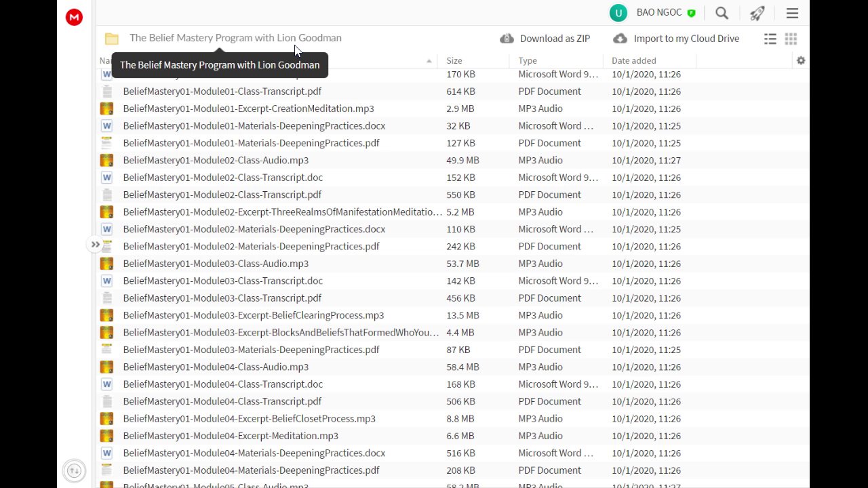
Task: Switch to thumbnail grid view
Action: pyautogui.click(x=791, y=39)
